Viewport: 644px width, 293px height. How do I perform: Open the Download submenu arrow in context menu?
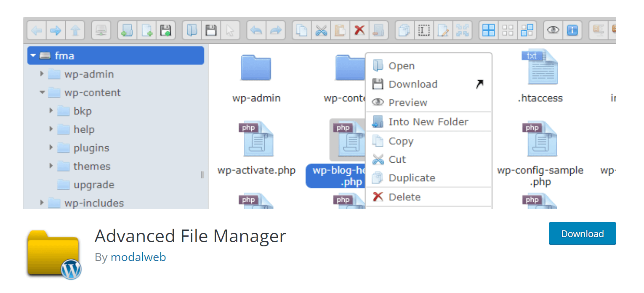pos(480,84)
